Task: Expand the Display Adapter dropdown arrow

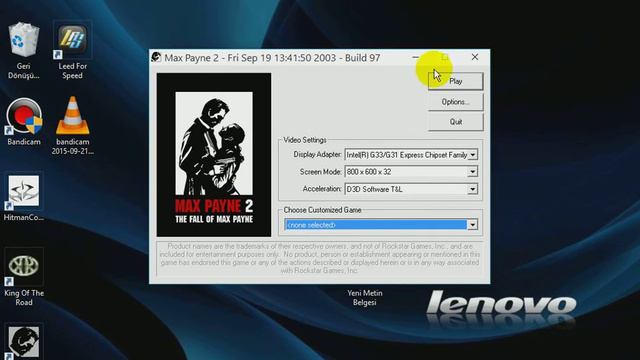Action: coord(472,155)
